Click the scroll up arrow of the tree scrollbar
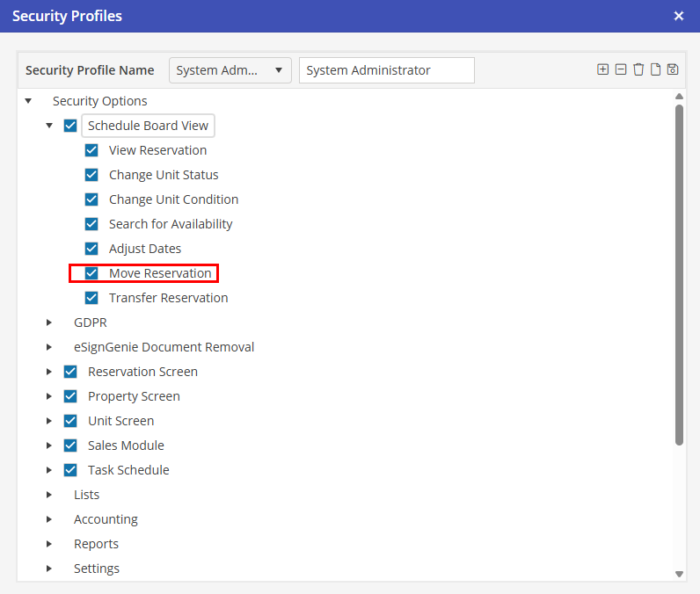Screen dimensions: 700x594 click(x=679, y=97)
